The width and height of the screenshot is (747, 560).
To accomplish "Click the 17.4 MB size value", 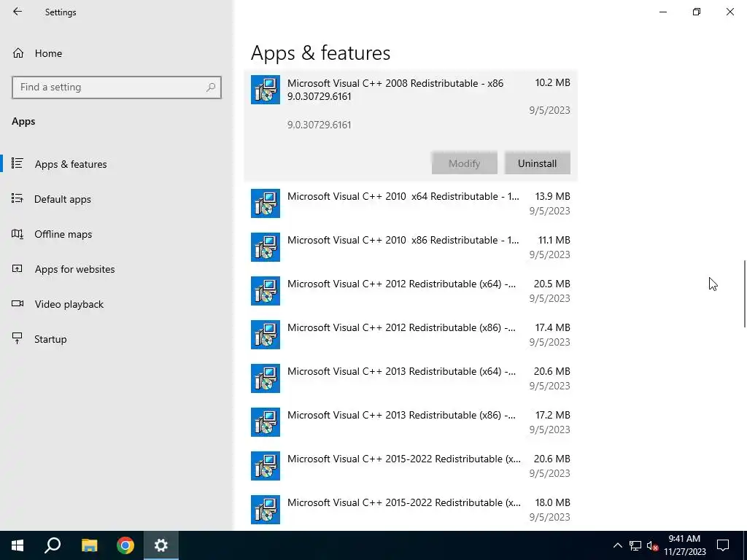I will coord(553,327).
